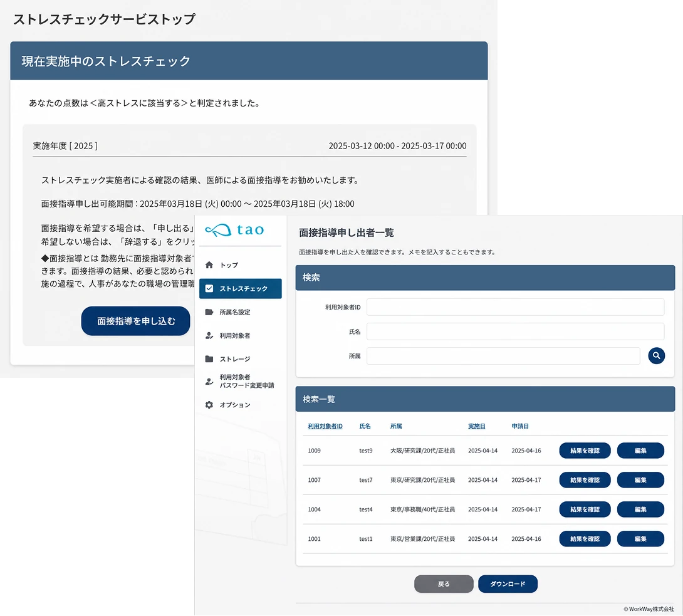Click 申請日 2025-04-17 in test7 row

click(526, 479)
